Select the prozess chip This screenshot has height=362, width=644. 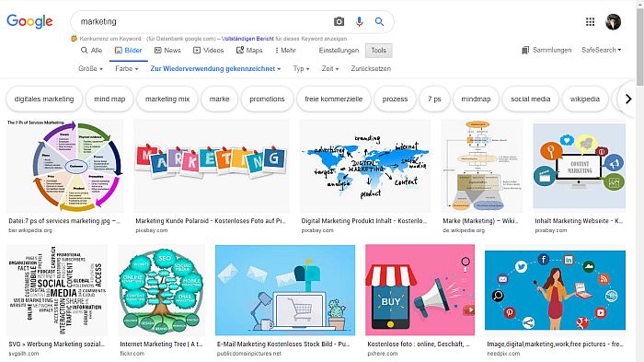pyautogui.click(x=395, y=99)
